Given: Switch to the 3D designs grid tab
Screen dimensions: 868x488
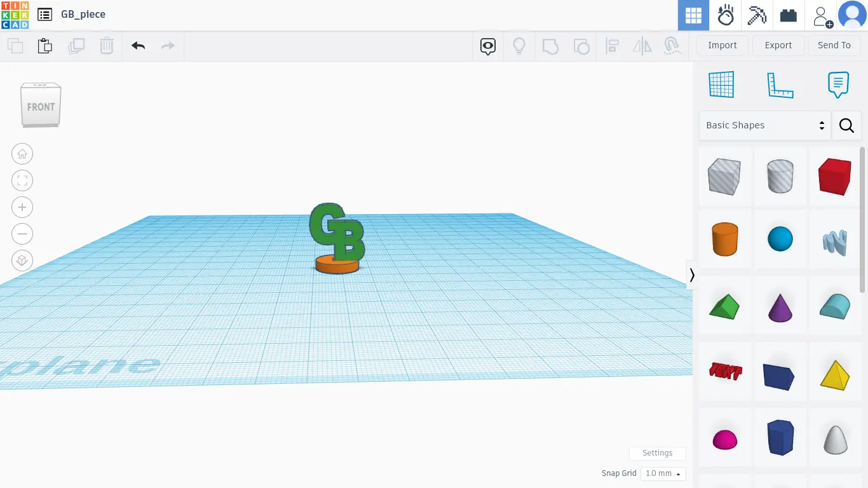Looking at the screenshot, I should pyautogui.click(x=693, y=15).
